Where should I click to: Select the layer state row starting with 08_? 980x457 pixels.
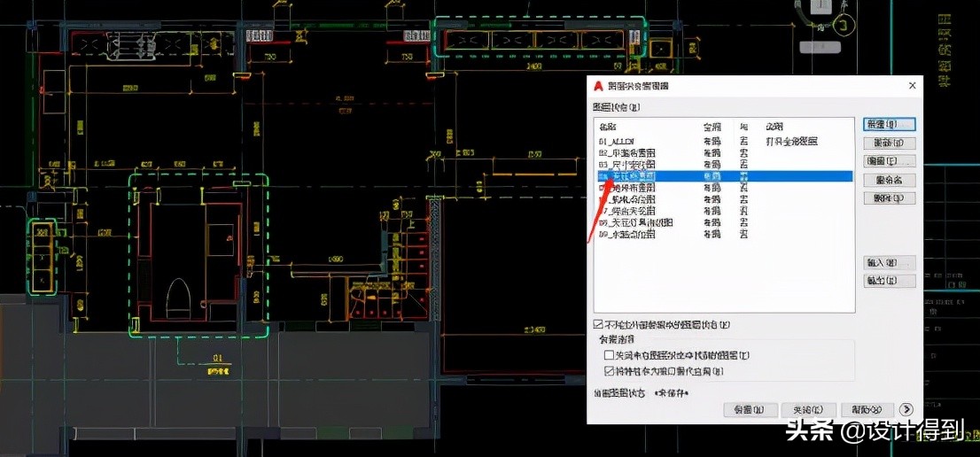pyautogui.click(x=724, y=223)
